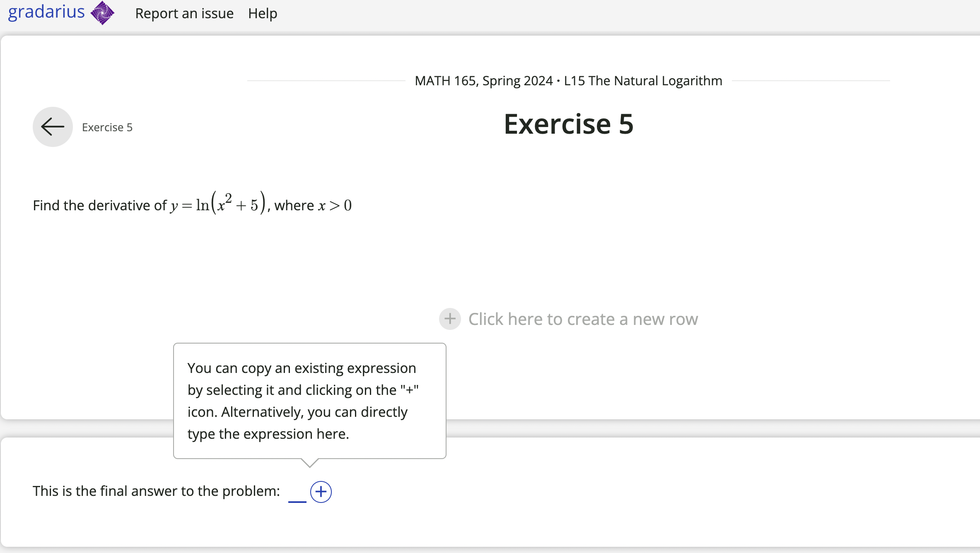The image size is (980, 553).
Task: Open Report an issue
Action: (184, 13)
